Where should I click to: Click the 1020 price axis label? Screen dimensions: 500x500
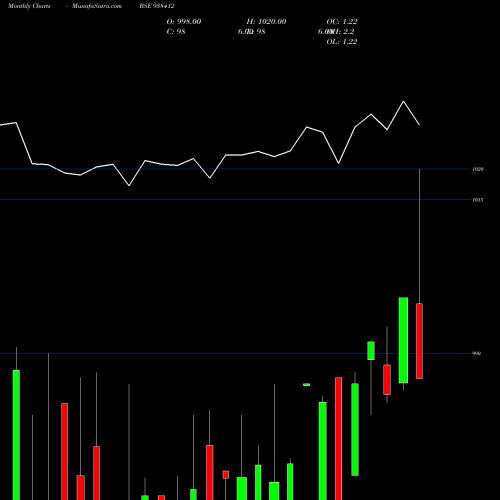(478, 169)
